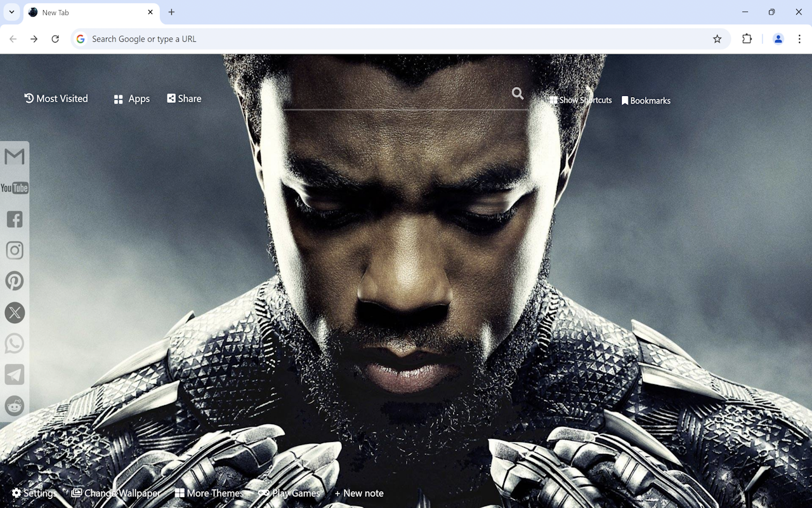812x508 pixels.
Task: Open the Chrome profile avatar
Action: 778,39
